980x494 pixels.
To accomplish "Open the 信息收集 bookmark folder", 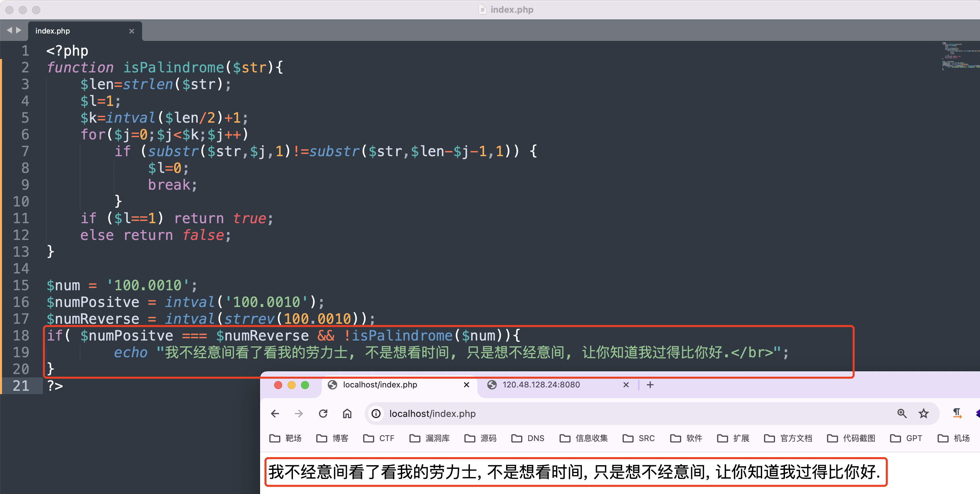I will [584, 438].
